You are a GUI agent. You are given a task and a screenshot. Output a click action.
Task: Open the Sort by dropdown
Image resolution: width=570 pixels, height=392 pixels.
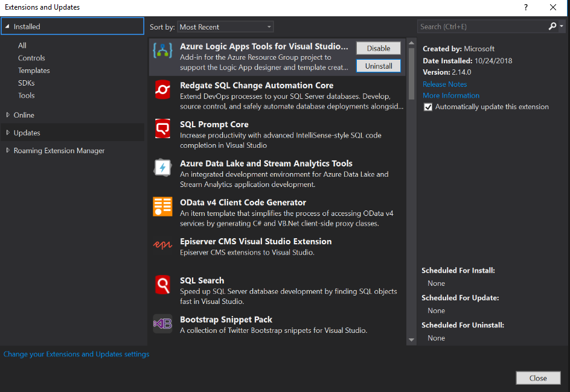225,27
